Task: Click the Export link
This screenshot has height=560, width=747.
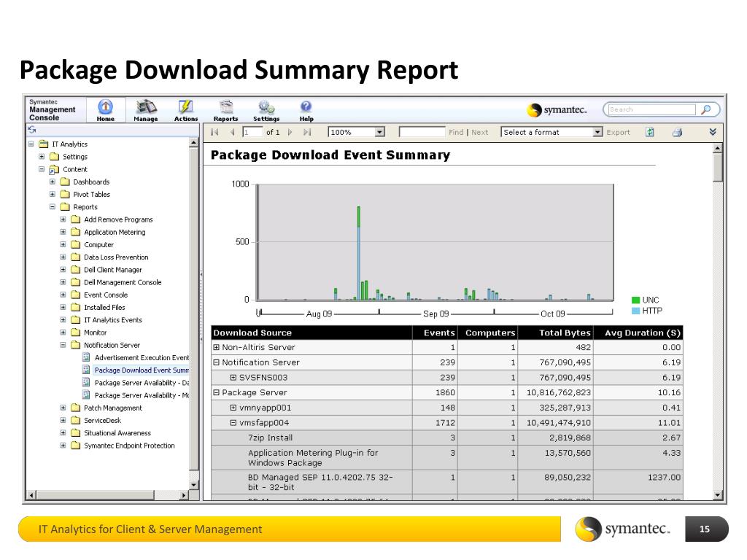Action: pyautogui.click(x=618, y=133)
